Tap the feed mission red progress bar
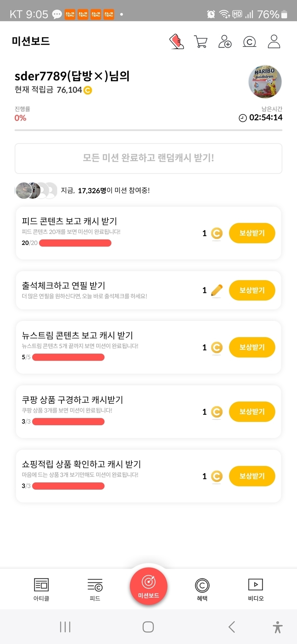Image resolution: width=297 pixels, height=644 pixels. pos(75,243)
